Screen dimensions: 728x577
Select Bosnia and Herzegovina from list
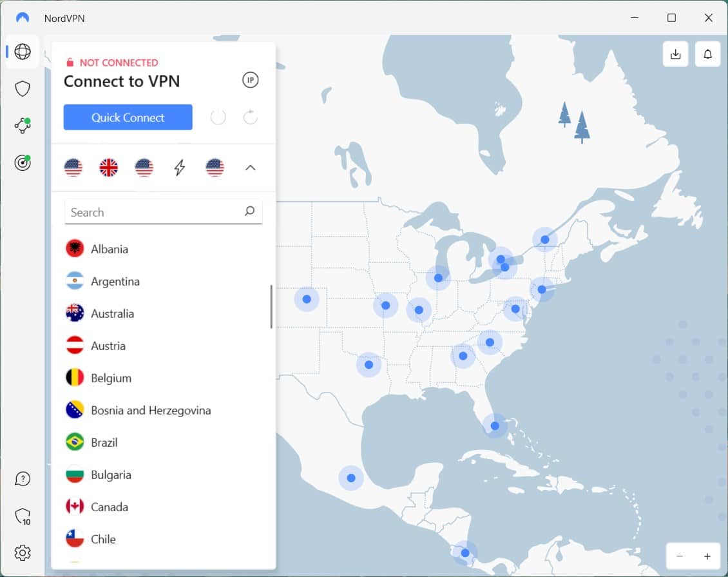pos(164,410)
